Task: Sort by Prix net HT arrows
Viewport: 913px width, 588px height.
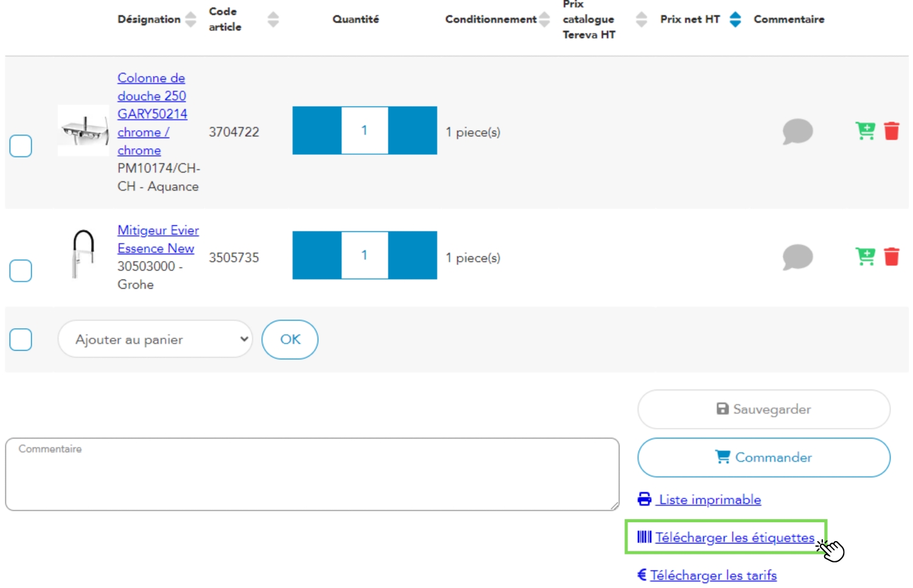Action: click(x=735, y=19)
